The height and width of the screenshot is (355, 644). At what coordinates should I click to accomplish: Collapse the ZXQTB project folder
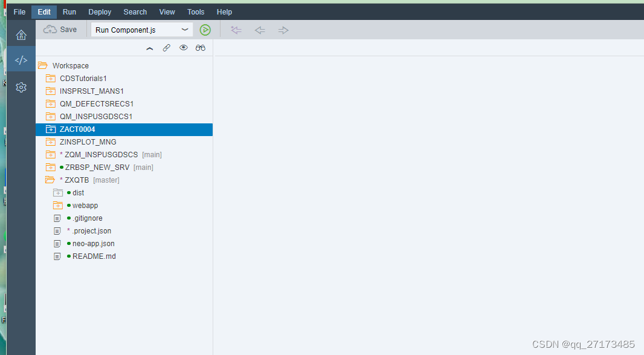click(x=51, y=180)
